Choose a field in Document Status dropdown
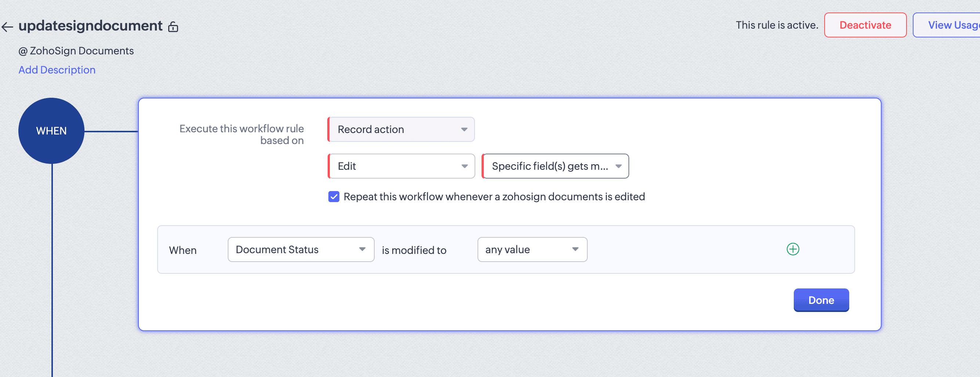Viewport: 980px width, 377px height. 301,249
